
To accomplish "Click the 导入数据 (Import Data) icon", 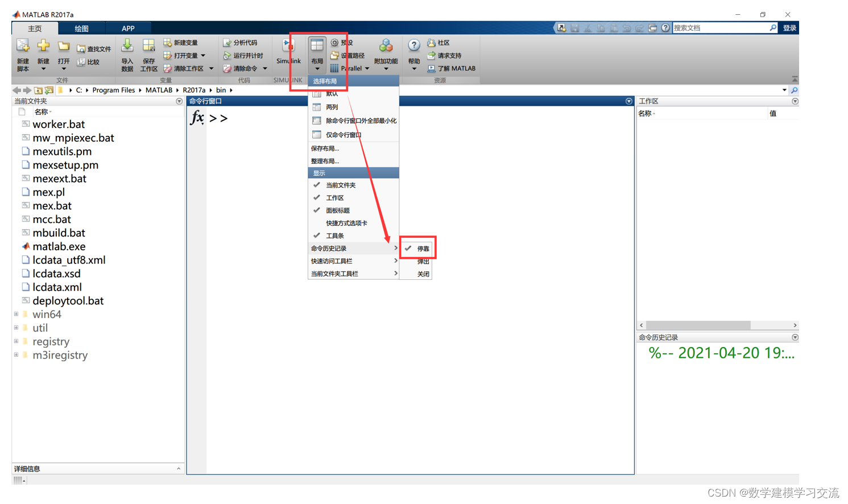I will click(127, 47).
